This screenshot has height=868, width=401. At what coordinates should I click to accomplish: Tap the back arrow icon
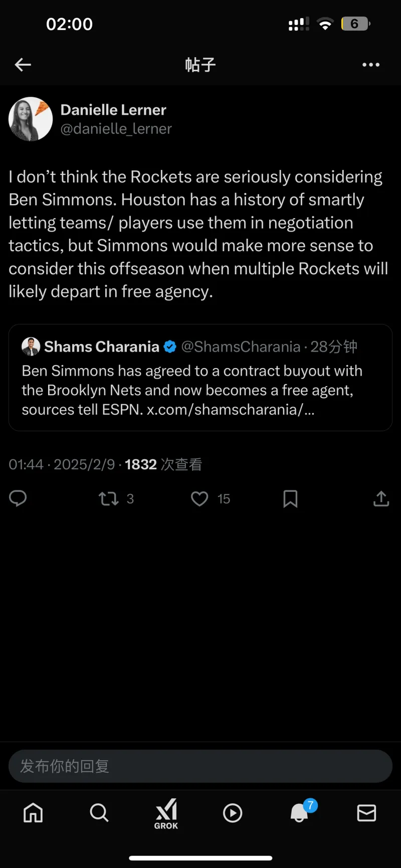[x=23, y=65]
